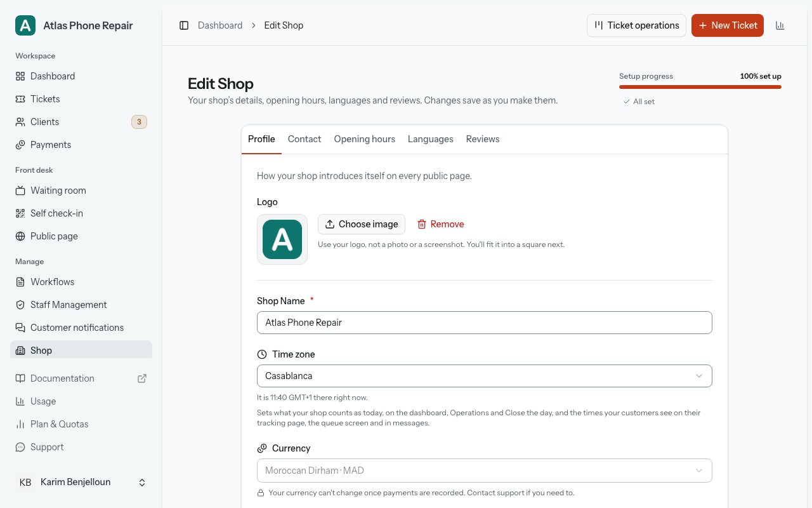Open Payments from the sidebar
This screenshot has height=508, width=812.
pyautogui.click(x=81, y=145)
